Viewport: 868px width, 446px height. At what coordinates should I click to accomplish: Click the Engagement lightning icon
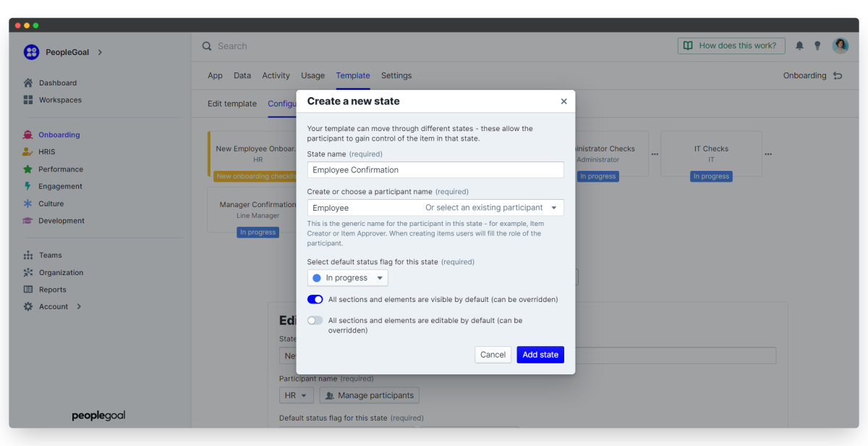pyautogui.click(x=28, y=186)
